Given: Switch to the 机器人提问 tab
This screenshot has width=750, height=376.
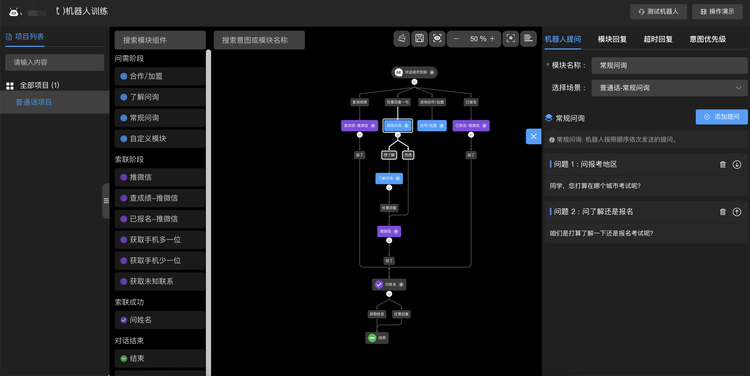Looking at the screenshot, I should click(x=563, y=39).
